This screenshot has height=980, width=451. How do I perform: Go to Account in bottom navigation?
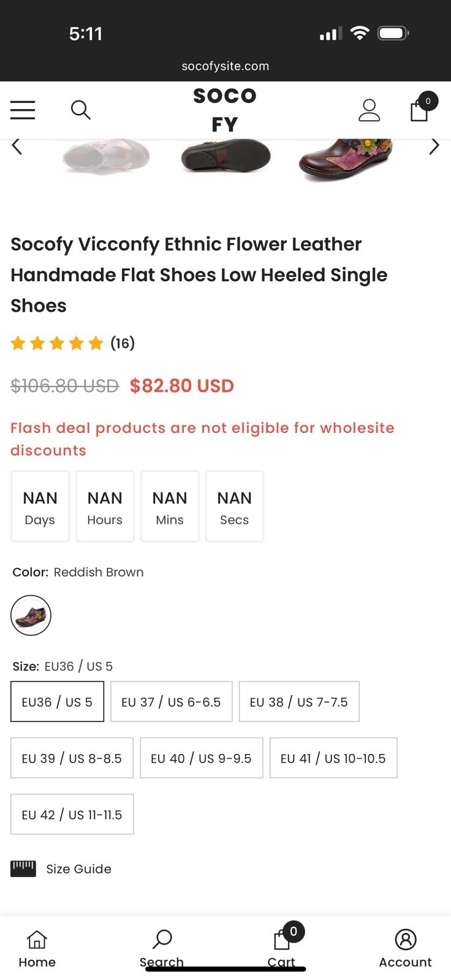coord(405,948)
